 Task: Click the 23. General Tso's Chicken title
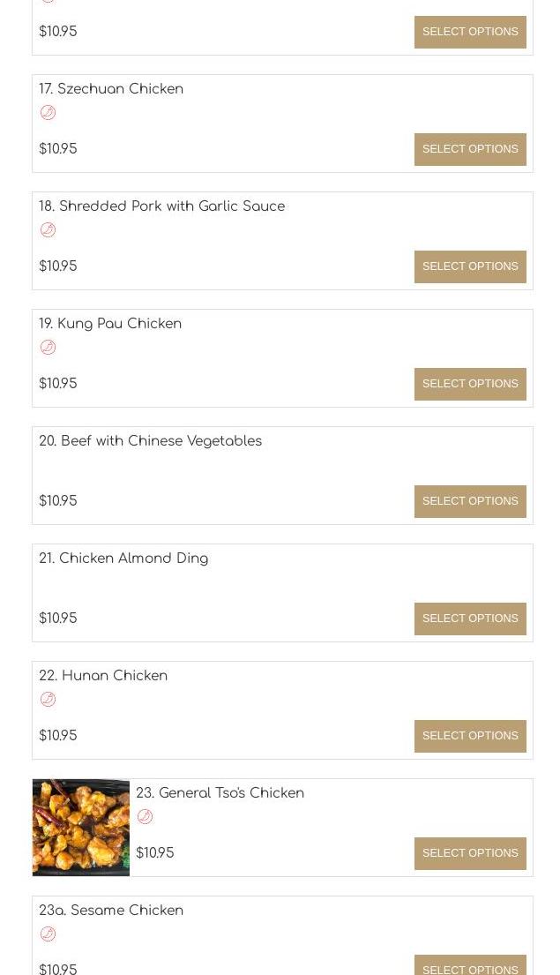[220, 793]
